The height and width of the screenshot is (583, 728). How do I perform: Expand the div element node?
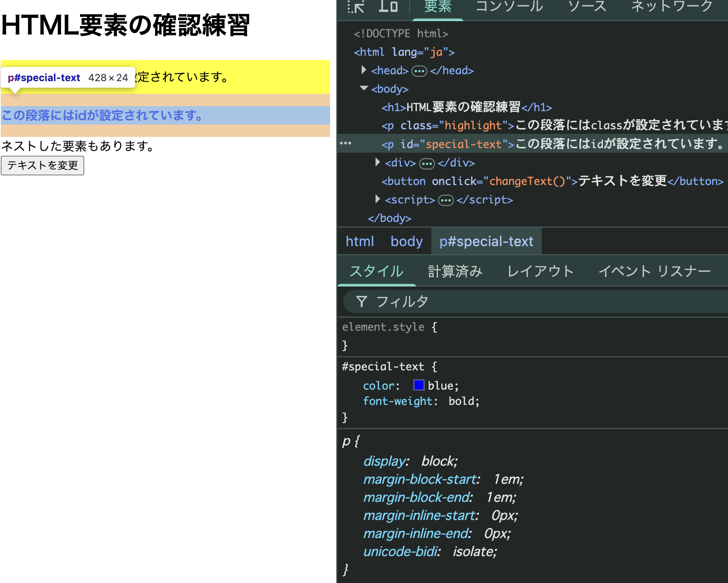click(x=377, y=162)
